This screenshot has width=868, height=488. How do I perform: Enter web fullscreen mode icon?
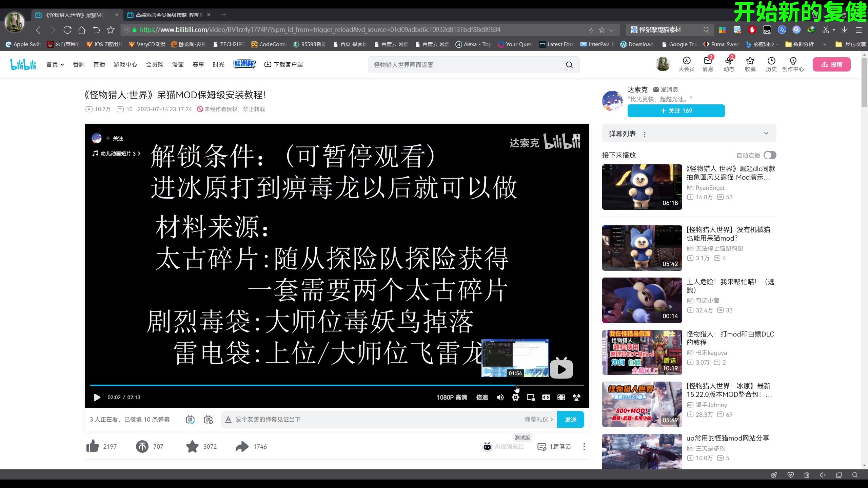click(561, 397)
